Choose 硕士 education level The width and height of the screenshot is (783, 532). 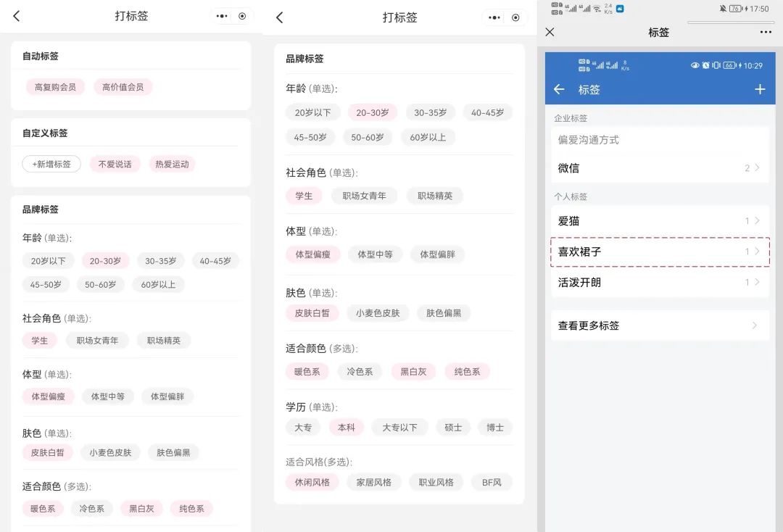click(x=453, y=427)
